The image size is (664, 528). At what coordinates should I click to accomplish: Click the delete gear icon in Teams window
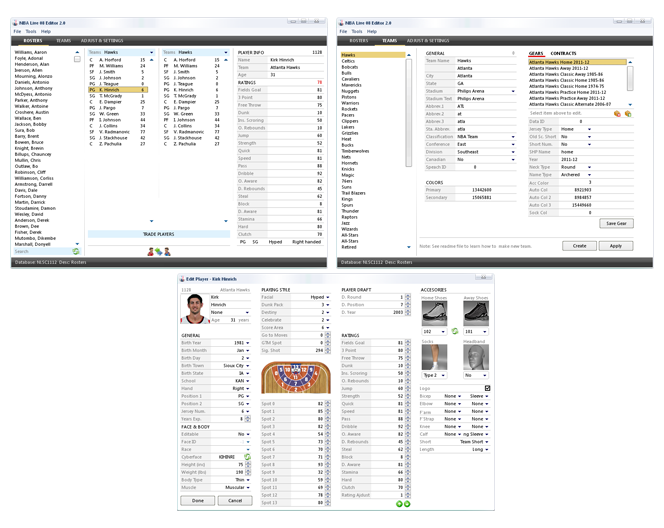tap(617, 113)
